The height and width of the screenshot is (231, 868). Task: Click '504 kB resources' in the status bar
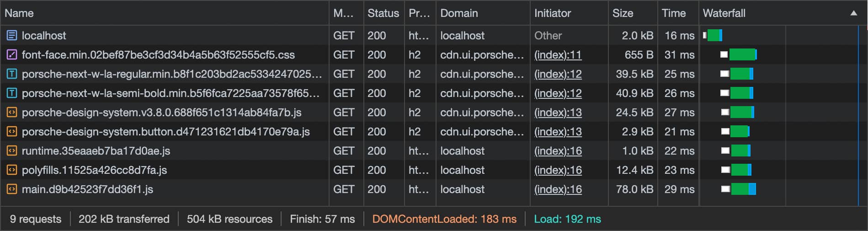(x=229, y=219)
